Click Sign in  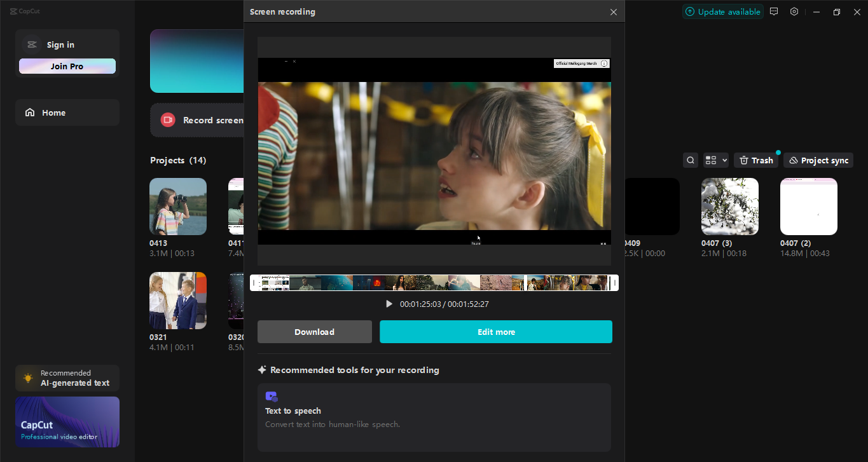[60, 44]
